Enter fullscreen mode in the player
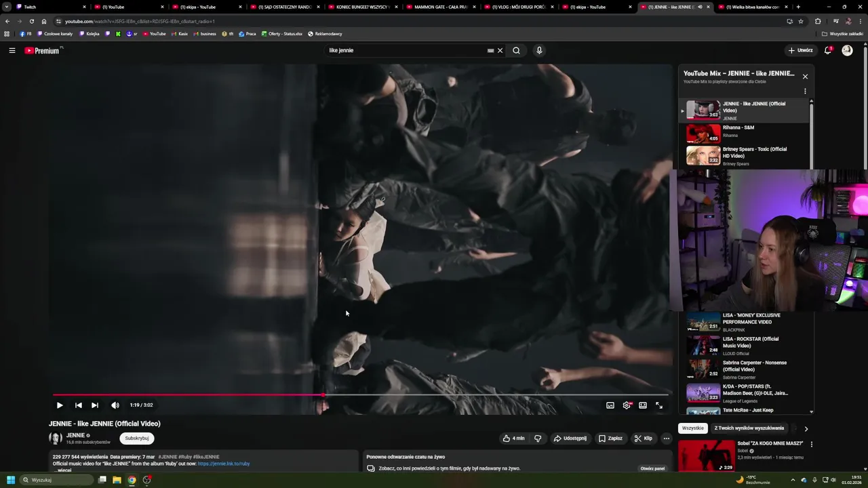 point(659,405)
